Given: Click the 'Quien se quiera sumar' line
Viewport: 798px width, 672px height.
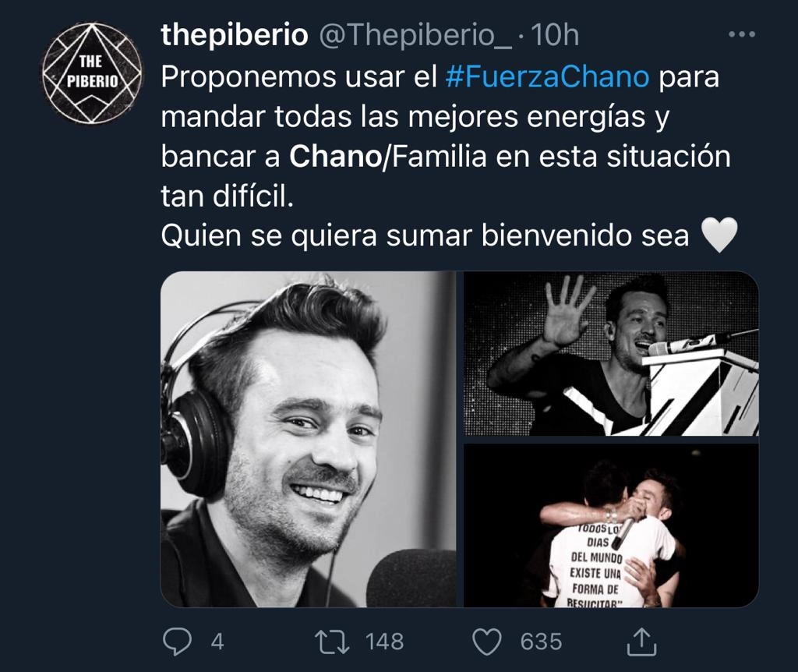Looking at the screenshot, I should [x=450, y=235].
